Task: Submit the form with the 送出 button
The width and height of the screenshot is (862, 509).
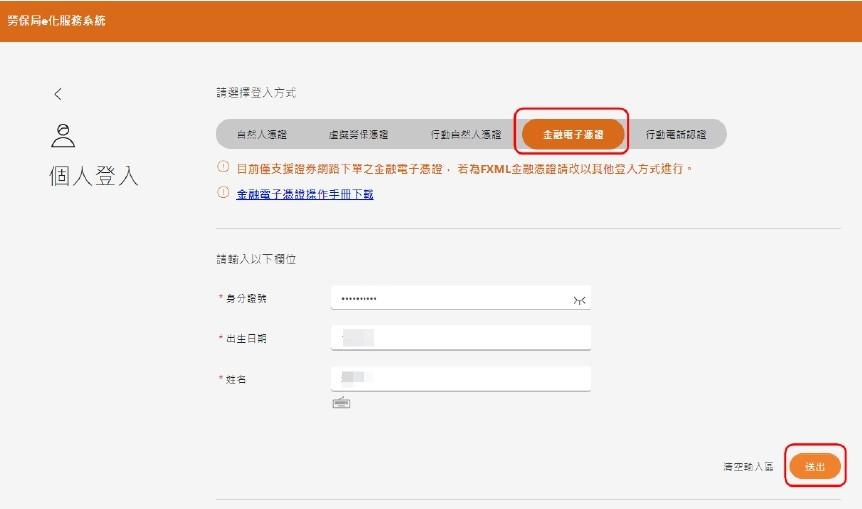Action: pos(815,467)
